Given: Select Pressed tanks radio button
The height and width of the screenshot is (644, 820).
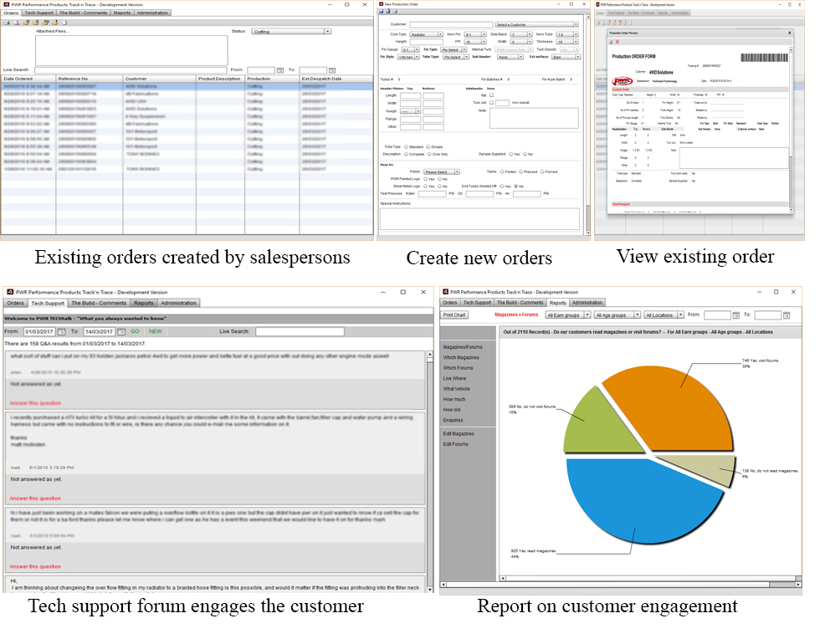Looking at the screenshot, I should click(520, 171).
